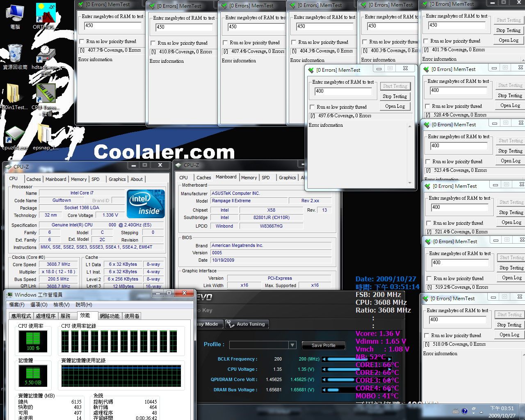Click title icon of 521.4% MemTest window
This screenshot has height=420, width=525.
427,186
